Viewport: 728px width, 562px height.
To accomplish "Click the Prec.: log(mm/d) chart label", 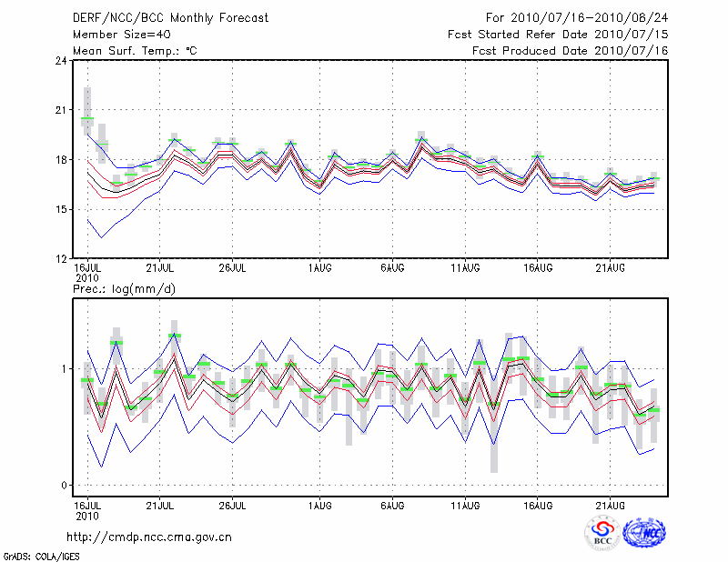I will coord(125,288).
